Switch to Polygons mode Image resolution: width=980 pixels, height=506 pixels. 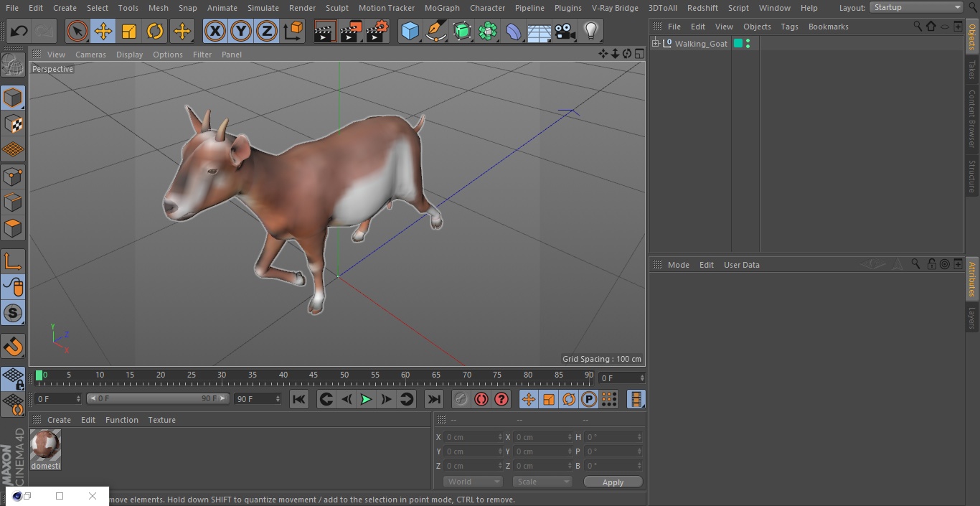point(13,228)
